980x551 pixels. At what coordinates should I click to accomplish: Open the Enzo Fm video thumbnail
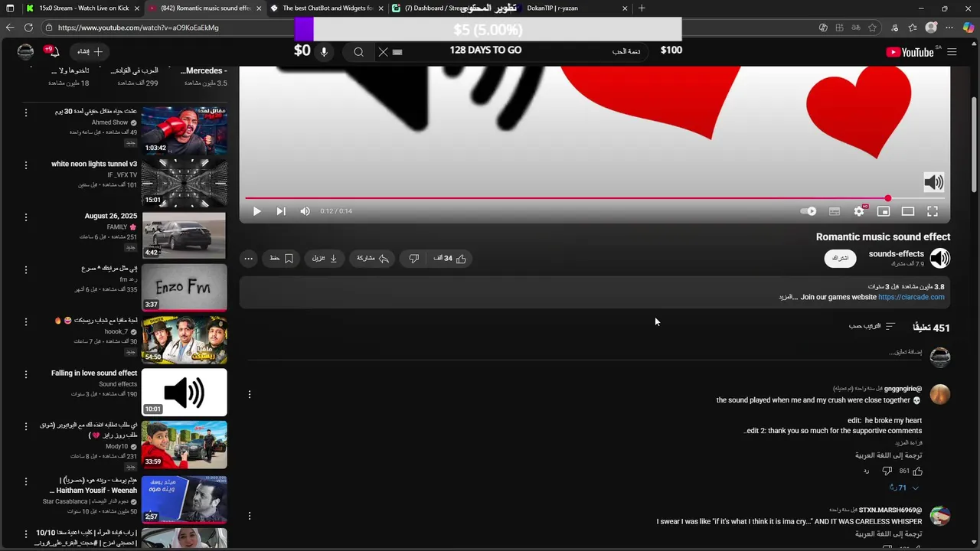pyautogui.click(x=185, y=287)
